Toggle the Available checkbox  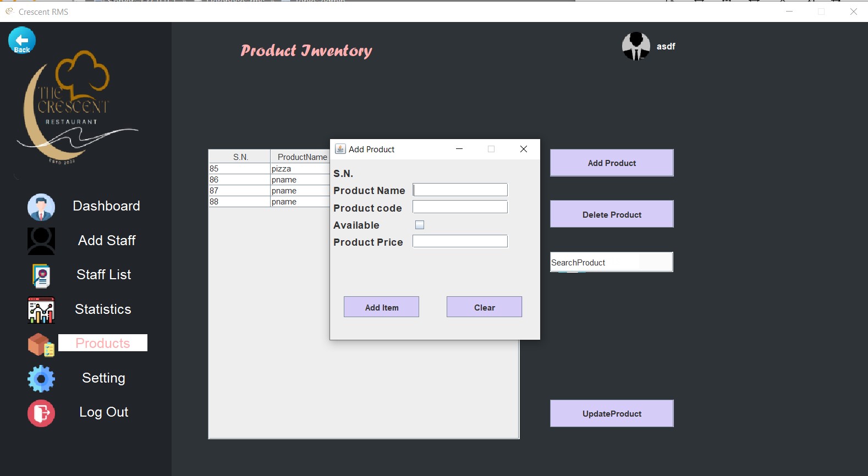coord(420,225)
